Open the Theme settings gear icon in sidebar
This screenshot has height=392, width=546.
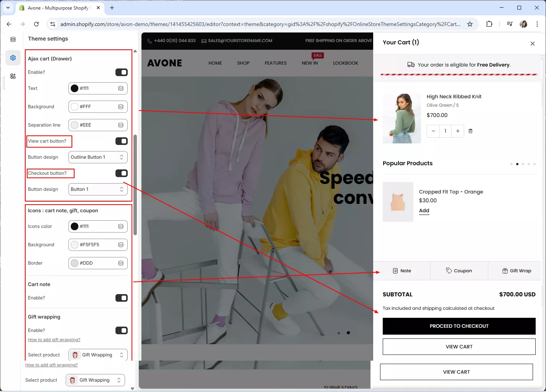click(x=13, y=58)
